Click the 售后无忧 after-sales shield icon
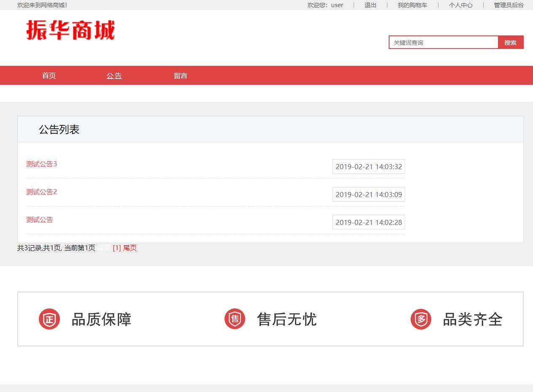 [235, 319]
